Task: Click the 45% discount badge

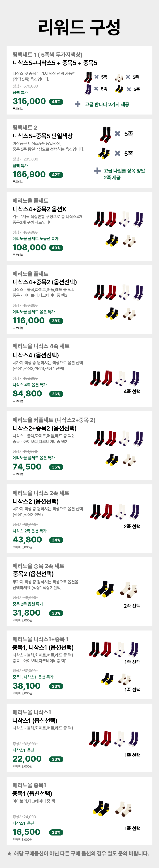Action: pos(56,101)
